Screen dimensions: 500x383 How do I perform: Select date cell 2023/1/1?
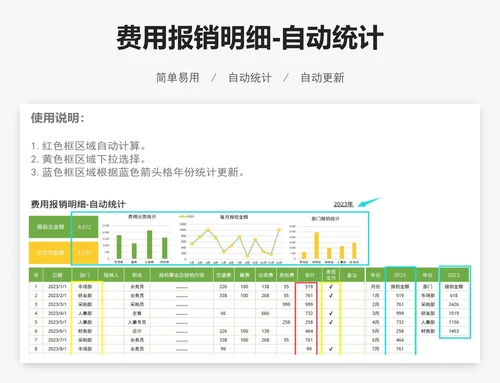(x=57, y=286)
